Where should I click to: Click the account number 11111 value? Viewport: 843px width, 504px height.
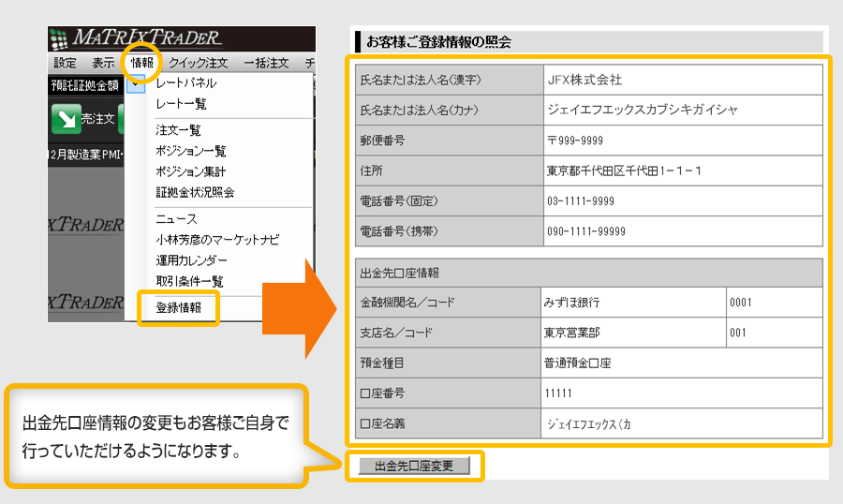click(558, 393)
